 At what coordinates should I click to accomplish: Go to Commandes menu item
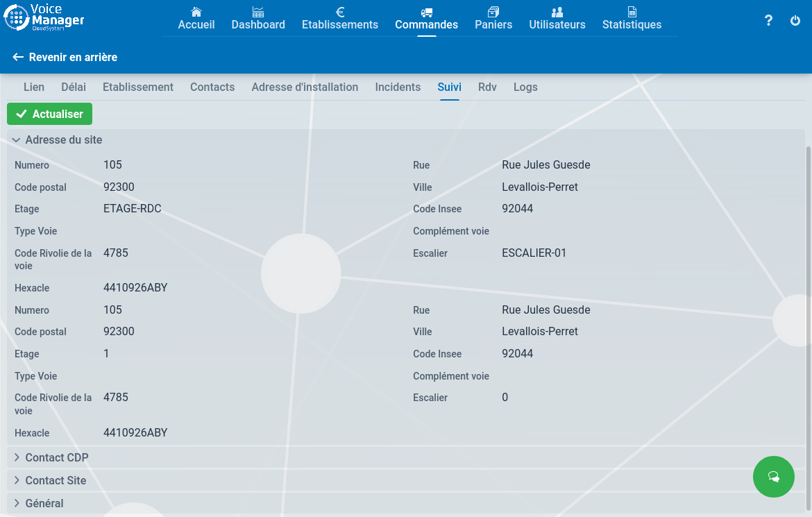click(x=427, y=24)
